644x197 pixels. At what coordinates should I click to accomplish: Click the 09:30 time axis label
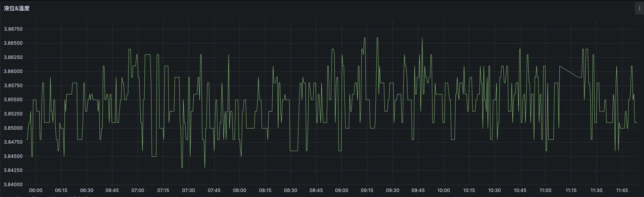(x=393, y=190)
